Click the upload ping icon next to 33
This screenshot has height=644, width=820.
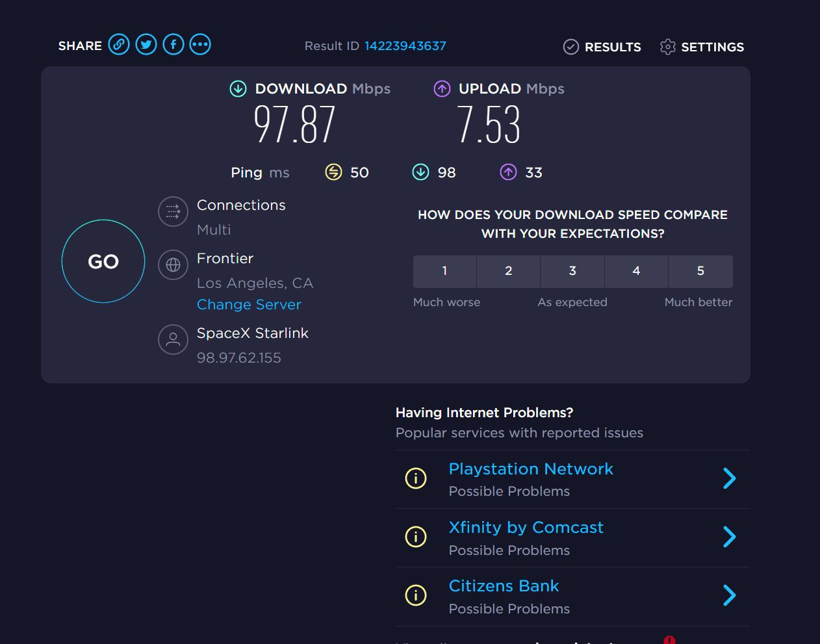point(508,172)
